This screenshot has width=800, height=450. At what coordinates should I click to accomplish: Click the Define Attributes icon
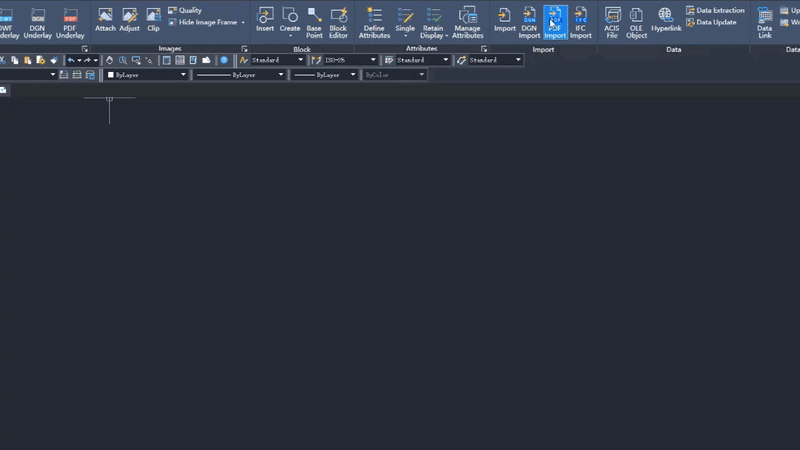(374, 22)
